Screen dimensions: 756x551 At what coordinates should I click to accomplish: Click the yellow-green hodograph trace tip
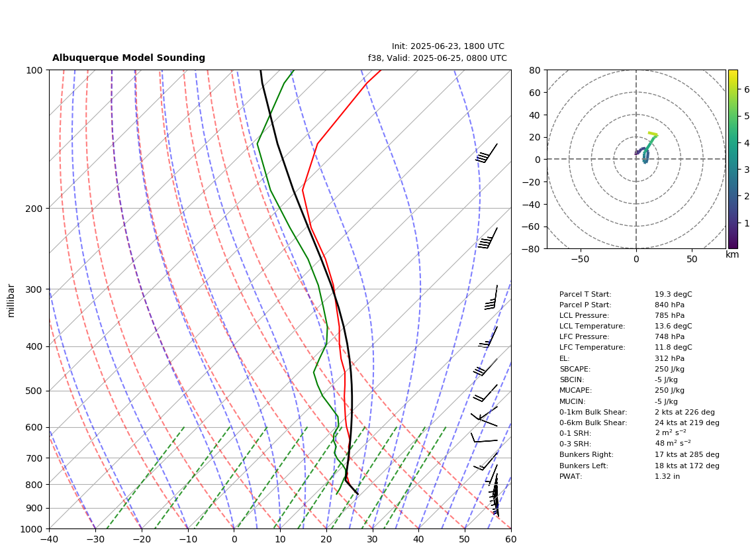[652, 134]
